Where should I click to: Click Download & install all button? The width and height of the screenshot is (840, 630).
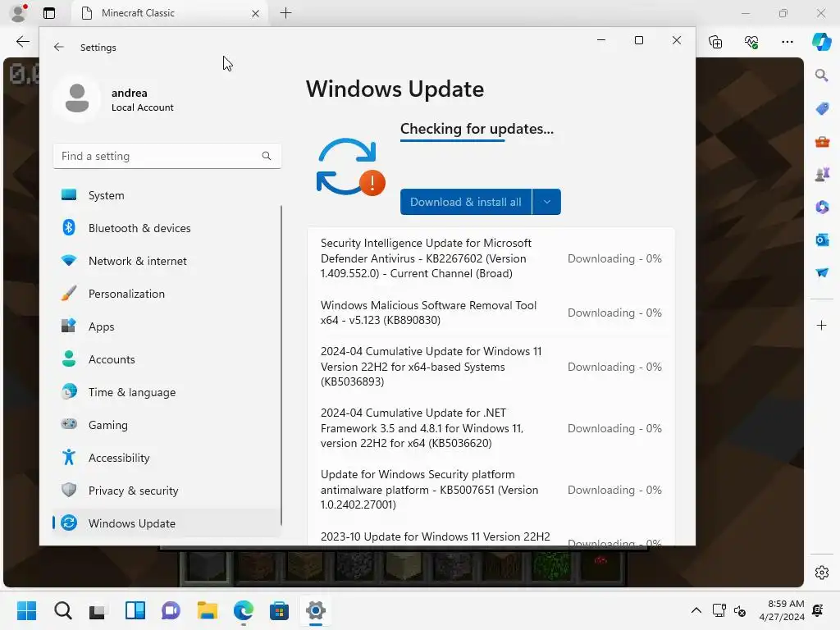466,202
